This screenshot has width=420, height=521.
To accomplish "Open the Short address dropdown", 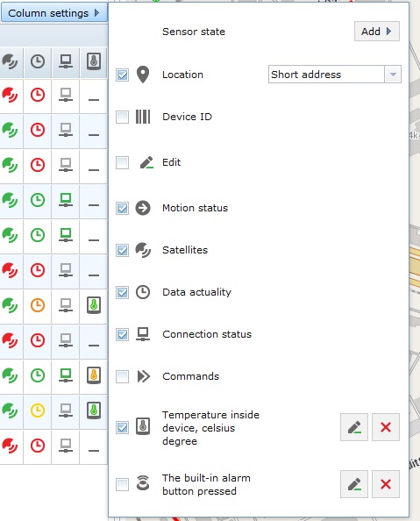I will [393, 75].
